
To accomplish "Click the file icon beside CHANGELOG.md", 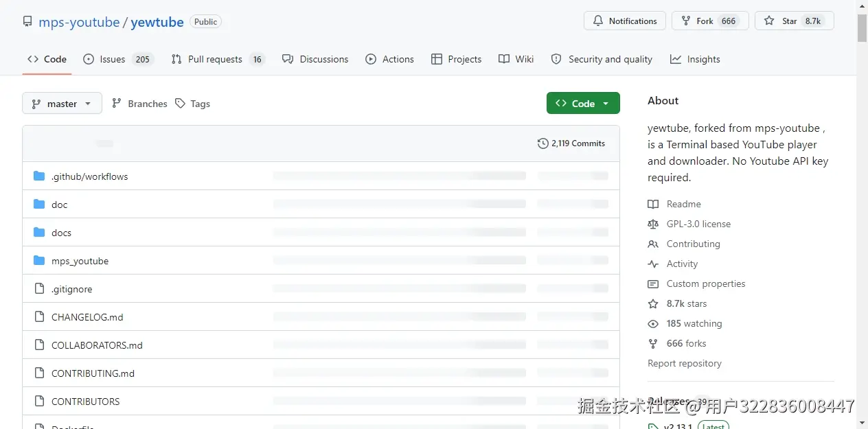I will click(x=39, y=317).
